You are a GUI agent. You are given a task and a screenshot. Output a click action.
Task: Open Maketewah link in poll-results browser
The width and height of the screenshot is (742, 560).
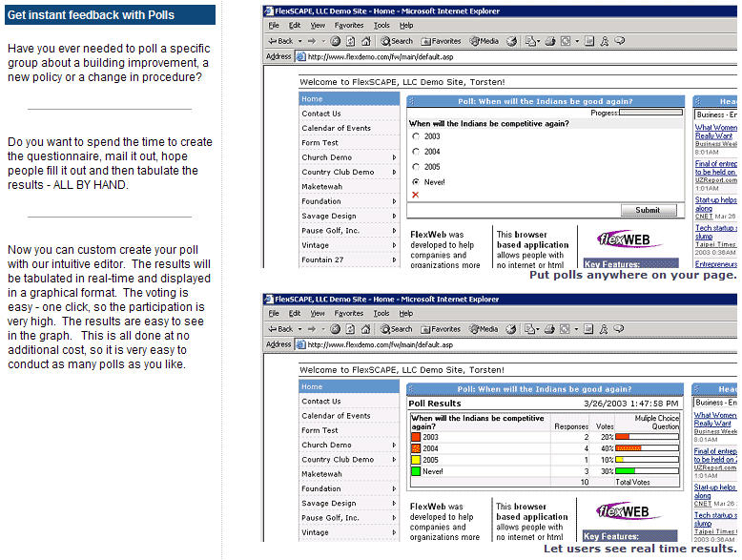(321, 474)
